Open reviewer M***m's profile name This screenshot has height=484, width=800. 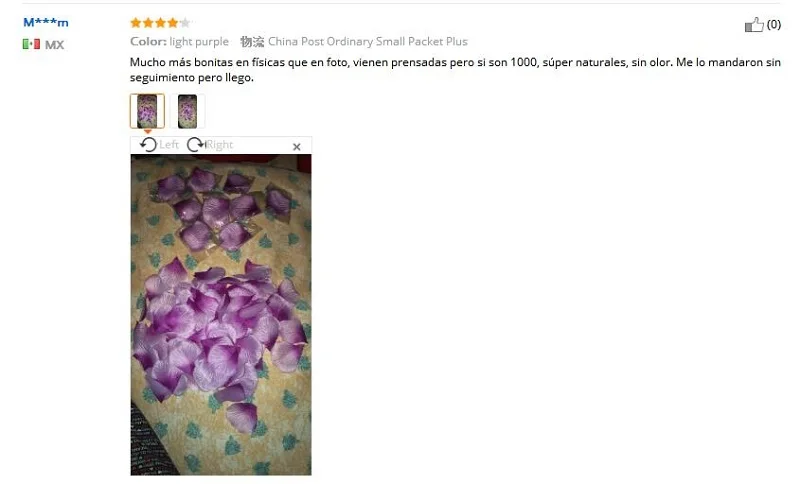[46, 22]
